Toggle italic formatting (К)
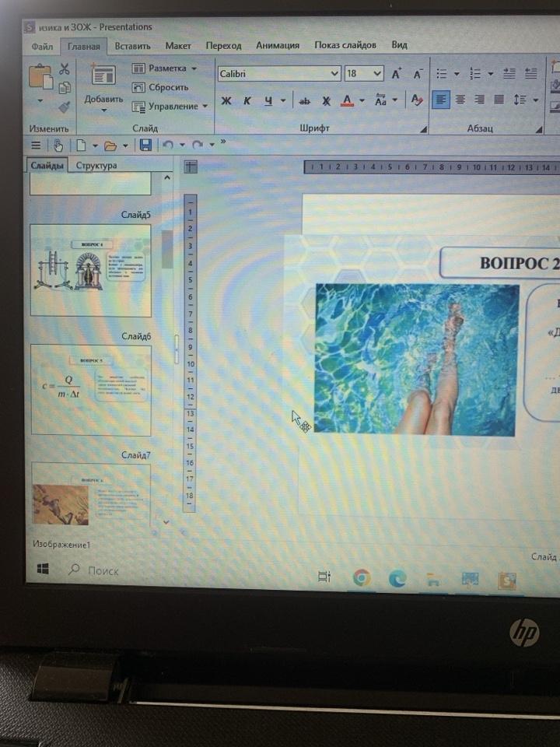560x747 pixels. [247, 100]
